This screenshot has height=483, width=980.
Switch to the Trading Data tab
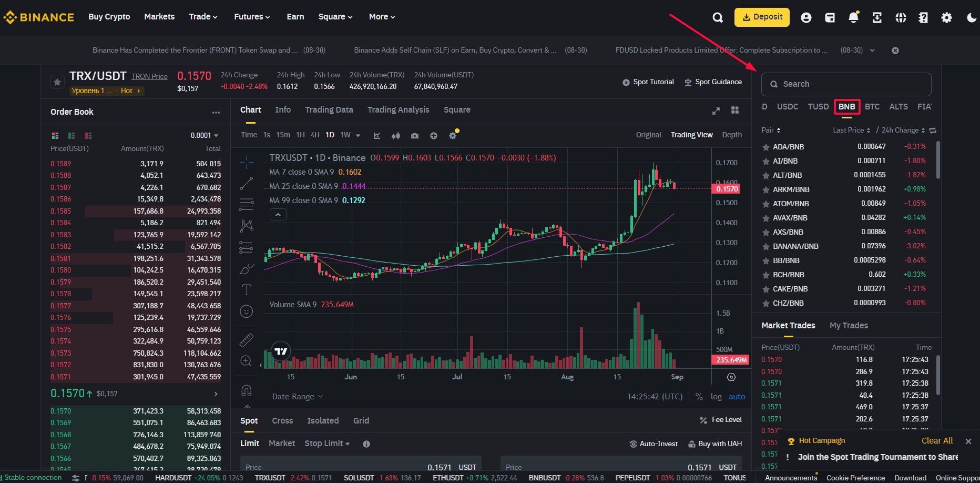(329, 110)
